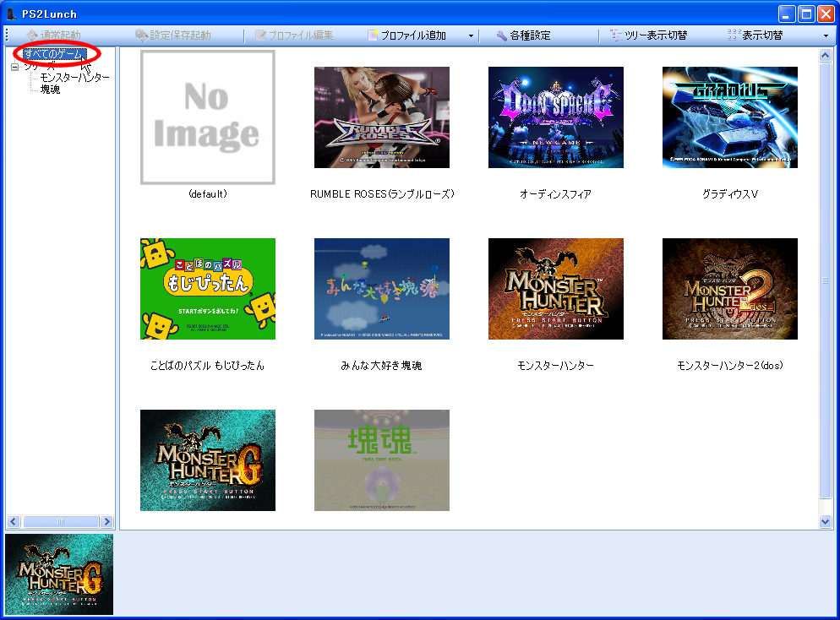The image size is (840, 620).
Task: Click the ことばのパズル もじぴったん caption
Action: 207,365
